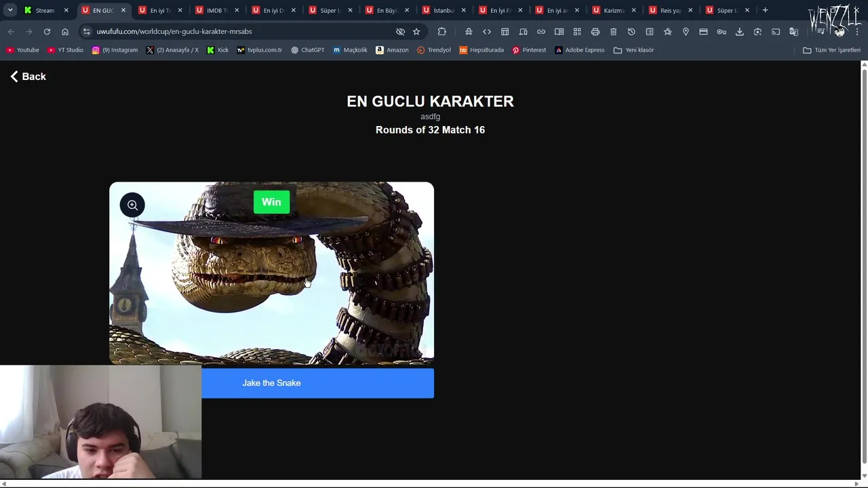Image resolution: width=868 pixels, height=488 pixels.
Task: Open payment methods card icon
Action: (x=703, y=31)
